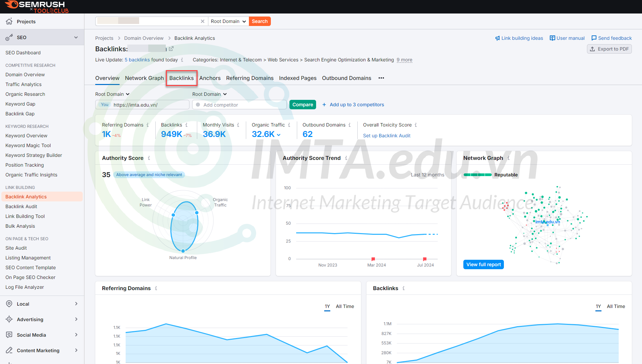642x364 pixels.
Task: Expand the Social Media sidebar section
Action: pyautogui.click(x=76, y=335)
